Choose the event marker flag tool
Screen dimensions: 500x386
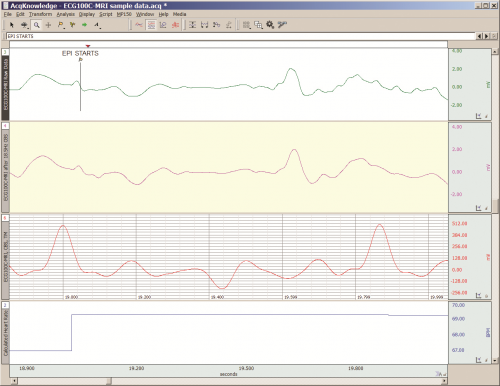pos(60,25)
